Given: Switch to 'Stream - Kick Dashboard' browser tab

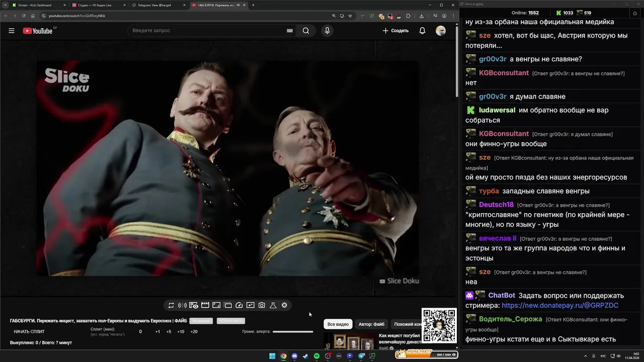Looking at the screenshot, I should (38, 5).
